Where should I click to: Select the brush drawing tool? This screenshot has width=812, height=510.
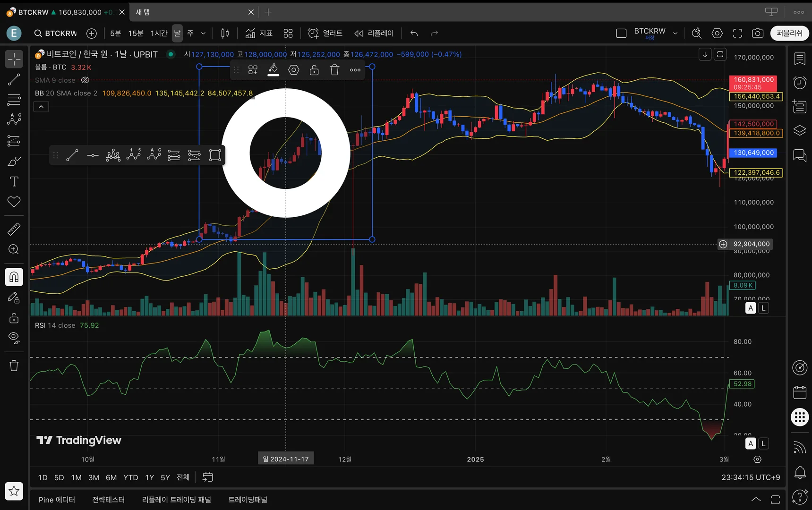click(x=14, y=161)
